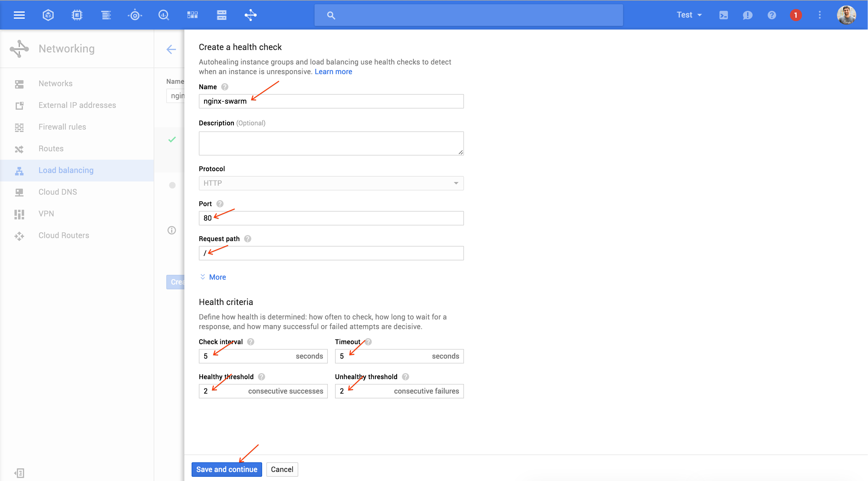868x481 pixels.
Task: Select Networks in the sidebar
Action: click(x=77, y=83)
